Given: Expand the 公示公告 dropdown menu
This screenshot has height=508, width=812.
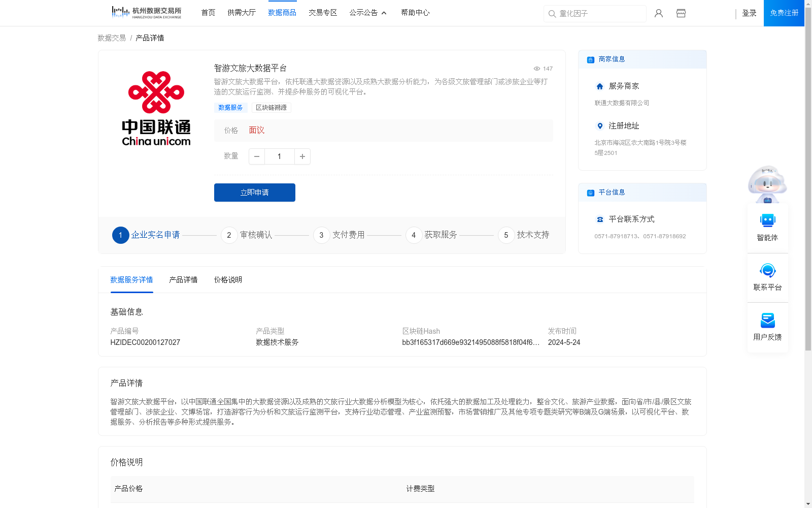Looking at the screenshot, I should pos(368,13).
